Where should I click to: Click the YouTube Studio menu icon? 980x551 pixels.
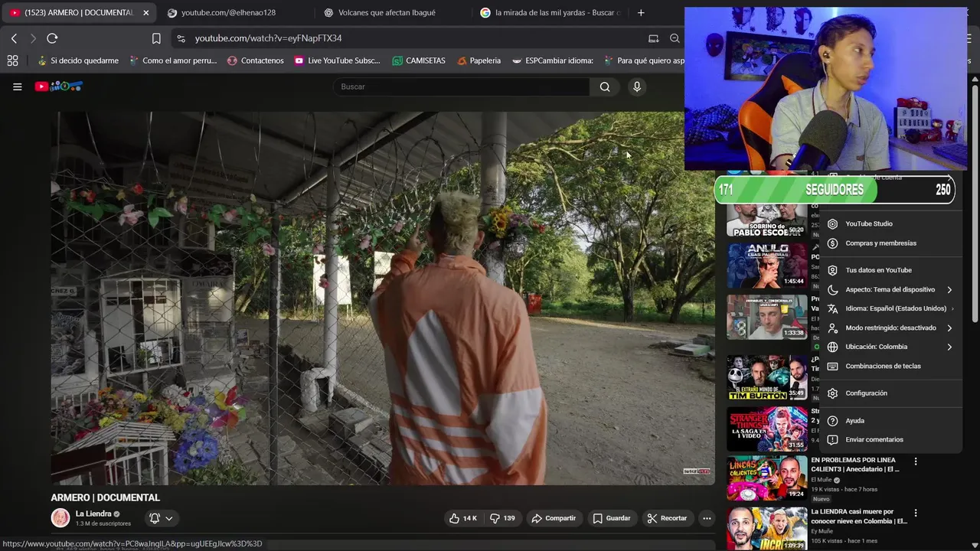pos(832,223)
